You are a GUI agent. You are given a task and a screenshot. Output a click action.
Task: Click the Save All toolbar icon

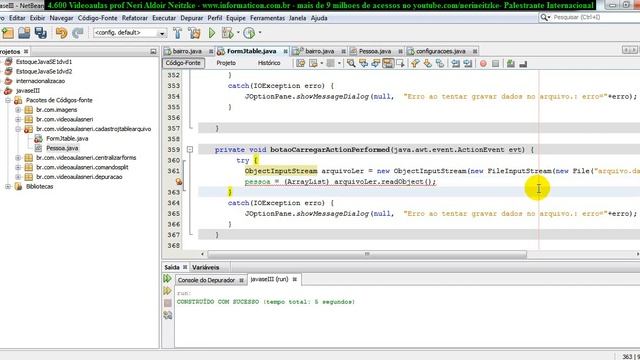pos(40,33)
